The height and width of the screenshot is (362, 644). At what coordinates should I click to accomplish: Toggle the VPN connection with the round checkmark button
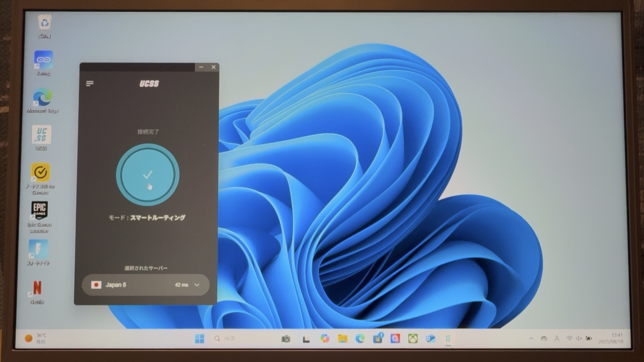pos(147,175)
